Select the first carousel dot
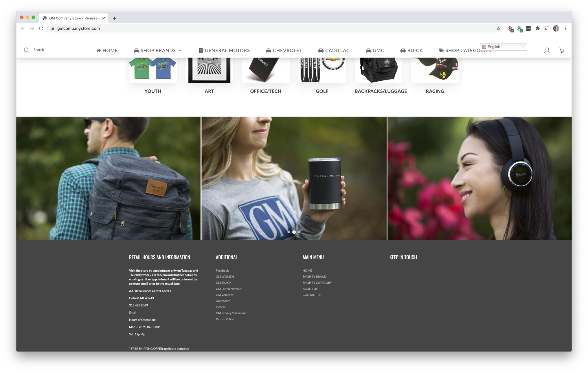 [289, 232]
